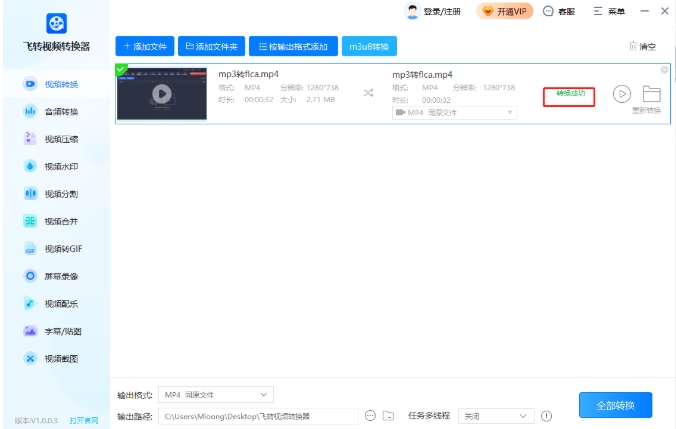Open the 视频合并 section in sidebar
Image resolution: width=676 pixels, height=429 pixels.
pyautogui.click(x=56, y=221)
